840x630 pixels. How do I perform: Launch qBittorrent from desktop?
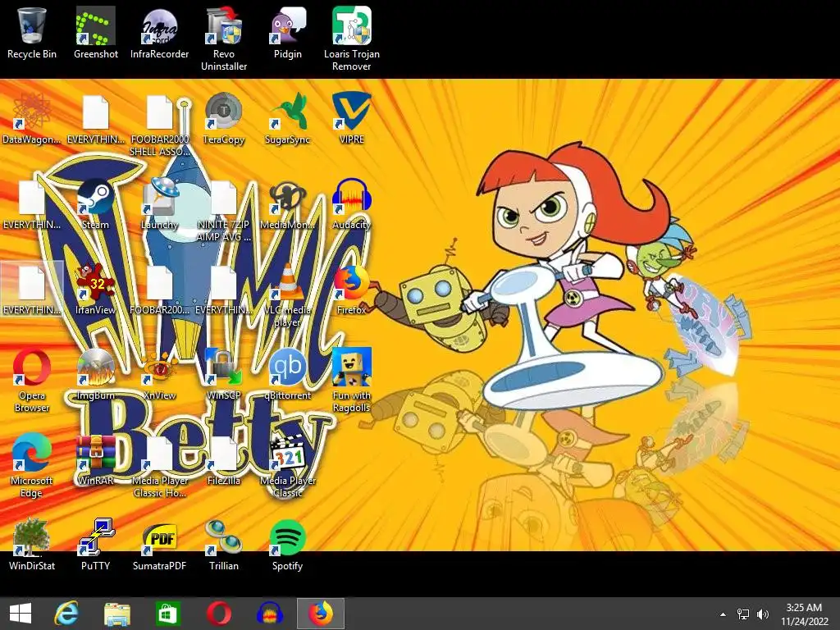tap(288, 374)
